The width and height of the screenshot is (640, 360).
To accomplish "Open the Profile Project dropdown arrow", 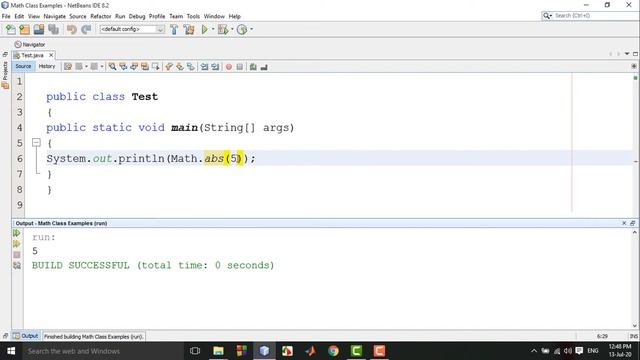I will 251,29.
